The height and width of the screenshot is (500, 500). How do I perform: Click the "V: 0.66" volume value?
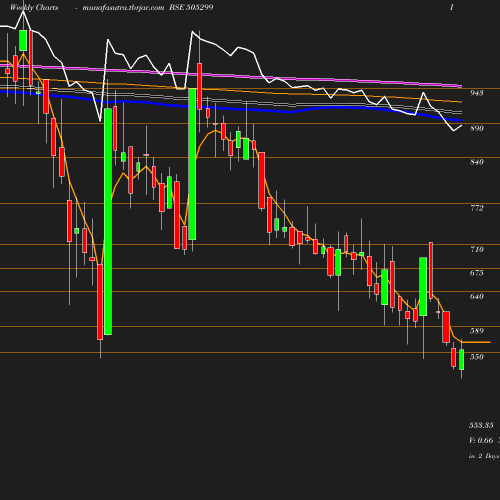(481, 440)
